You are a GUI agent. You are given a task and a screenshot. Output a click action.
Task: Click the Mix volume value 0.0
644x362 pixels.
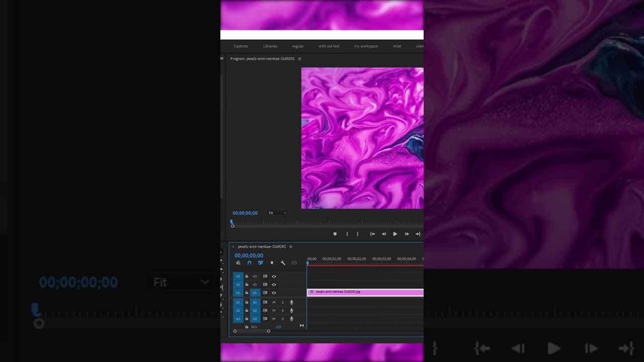pyautogui.click(x=279, y=327)
